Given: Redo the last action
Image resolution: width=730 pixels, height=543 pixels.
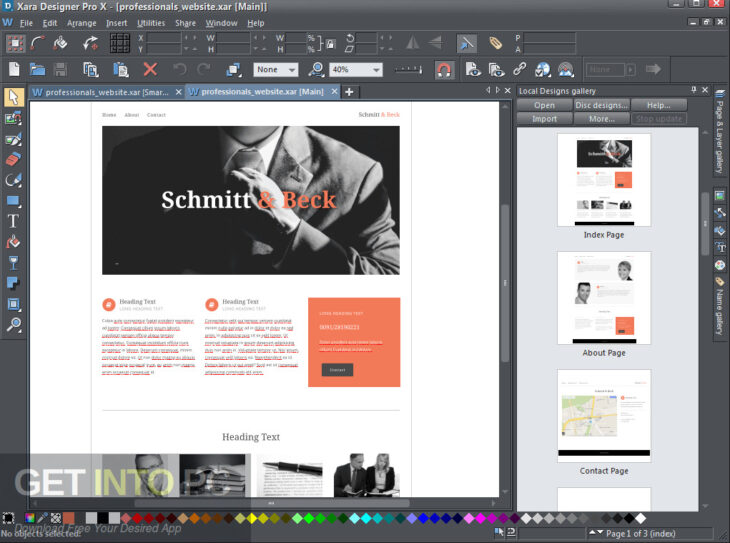Looking at the screenshot, I should coord(203,69).
